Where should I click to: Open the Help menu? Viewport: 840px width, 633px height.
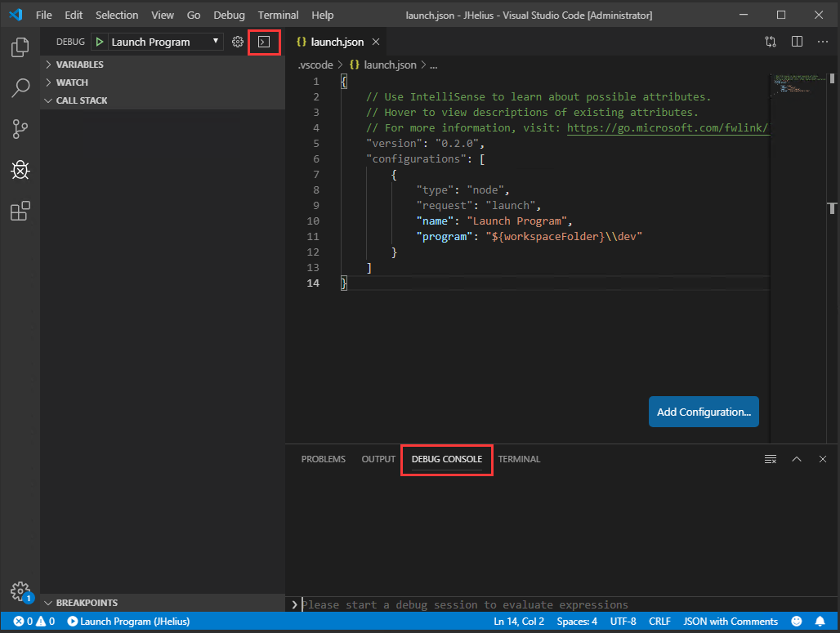323,15
